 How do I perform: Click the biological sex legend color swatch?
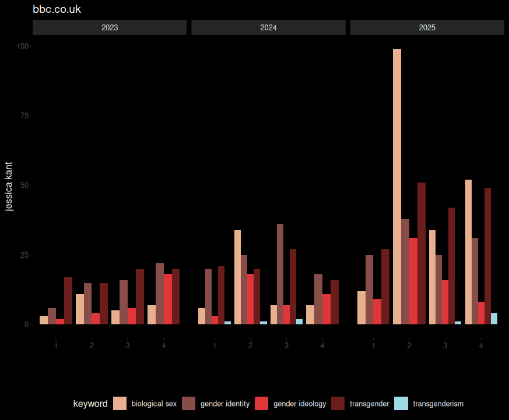click(120, 403)
